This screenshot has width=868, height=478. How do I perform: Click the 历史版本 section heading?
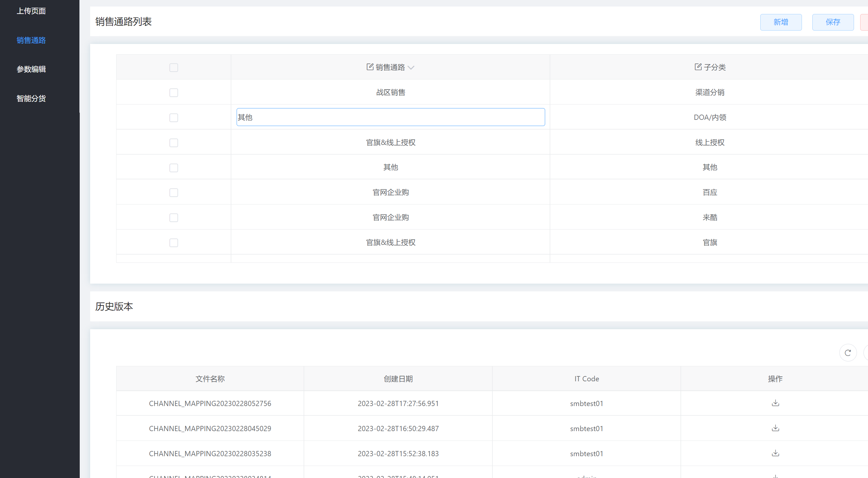click(x=114, y=306)
